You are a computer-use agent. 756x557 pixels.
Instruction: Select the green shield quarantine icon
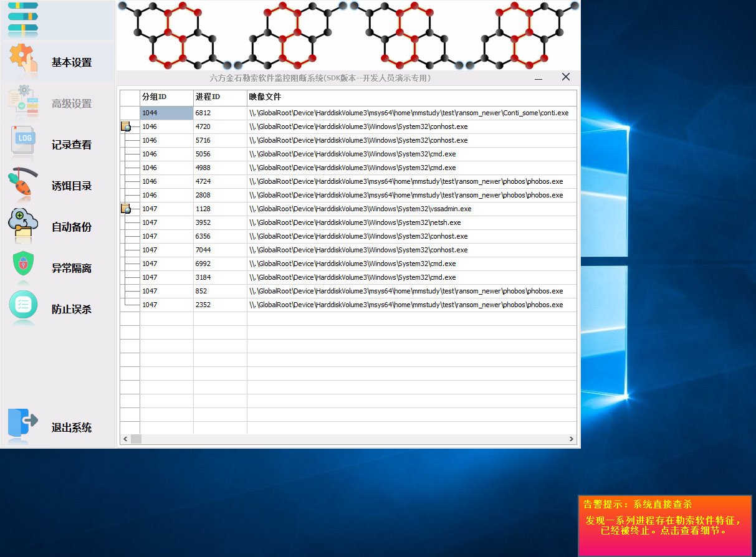coord(24,265)
